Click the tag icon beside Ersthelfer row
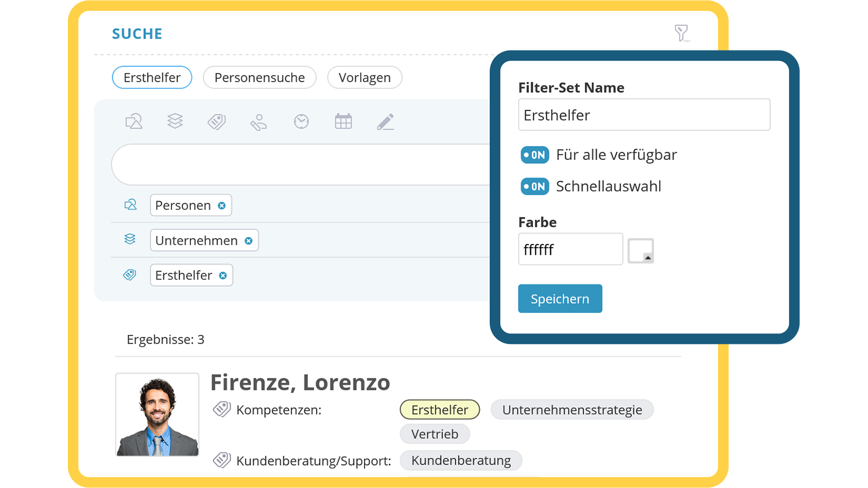Viewport: 868px width, 488px height. click(x=130, y=274)
